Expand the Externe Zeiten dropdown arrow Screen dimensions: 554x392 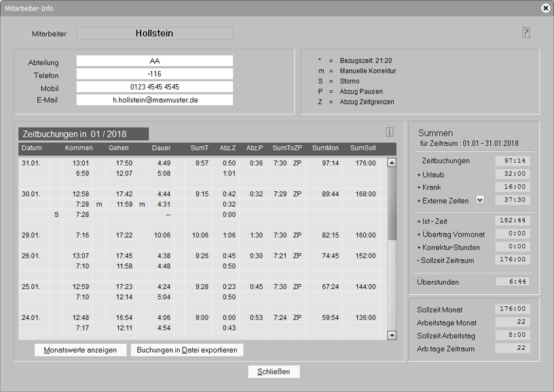(x=480, y=199)
